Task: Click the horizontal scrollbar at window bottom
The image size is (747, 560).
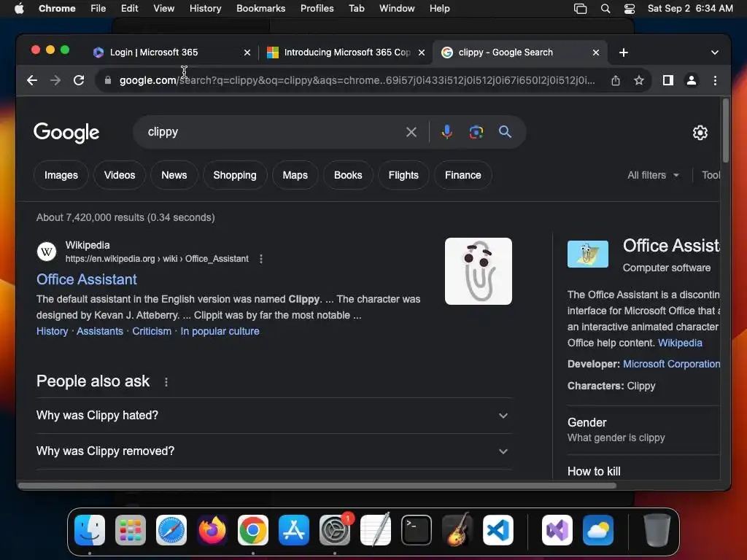Action: (317, 486)
